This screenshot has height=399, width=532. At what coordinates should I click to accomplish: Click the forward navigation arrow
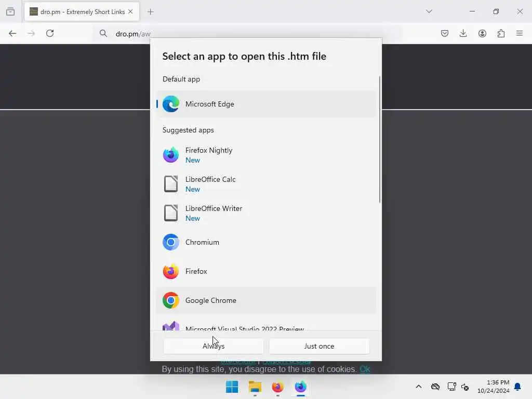click(31, 33)
